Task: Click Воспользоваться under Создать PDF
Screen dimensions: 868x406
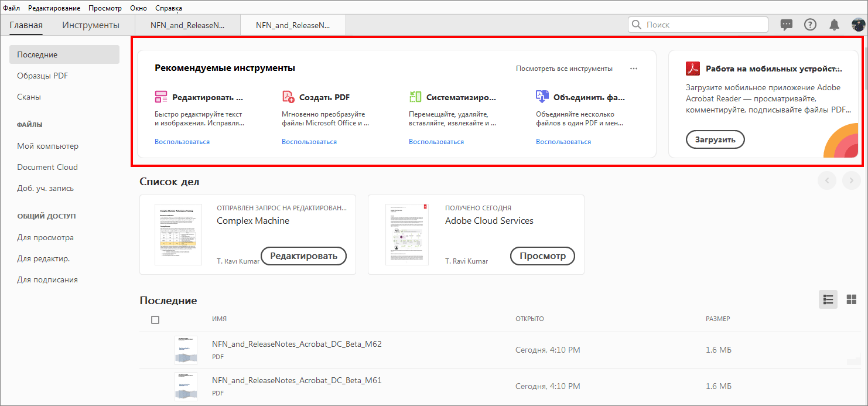Action: (x=309, y=141)
